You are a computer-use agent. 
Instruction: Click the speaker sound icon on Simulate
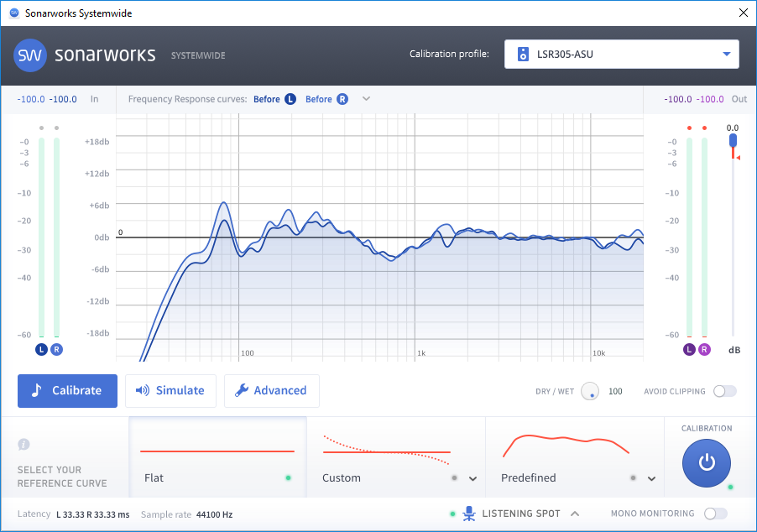[x=143, y=390]
